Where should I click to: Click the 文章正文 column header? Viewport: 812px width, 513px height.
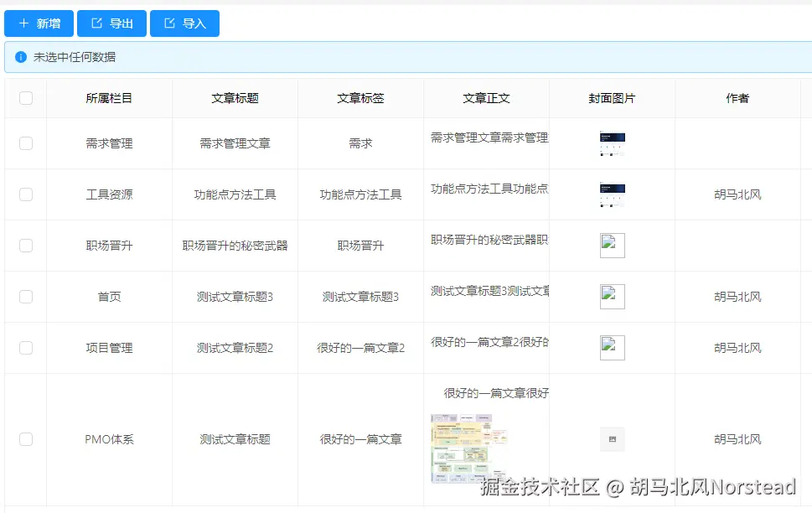486,98
